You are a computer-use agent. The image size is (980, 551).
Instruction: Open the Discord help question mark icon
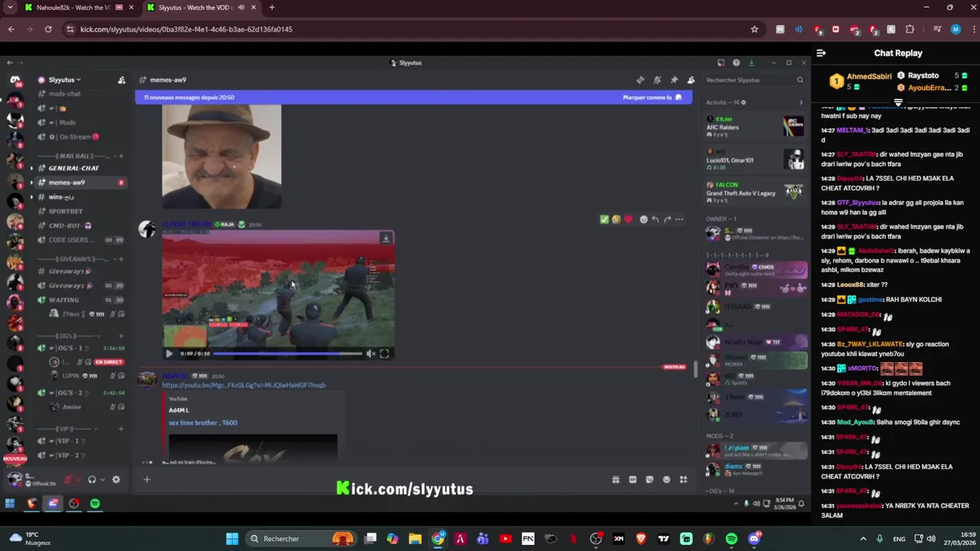coord(736,63)
